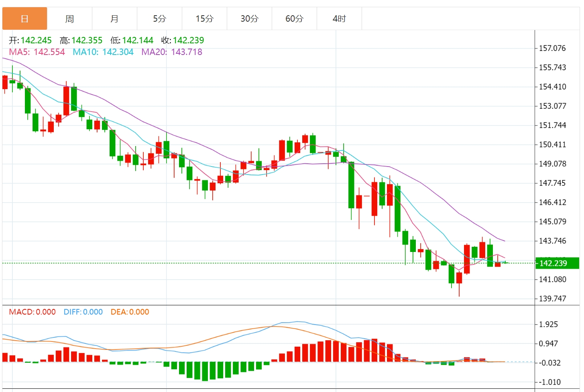Choose the 60分 timeframe tab
584x392 pixels.
click(295, 18)
